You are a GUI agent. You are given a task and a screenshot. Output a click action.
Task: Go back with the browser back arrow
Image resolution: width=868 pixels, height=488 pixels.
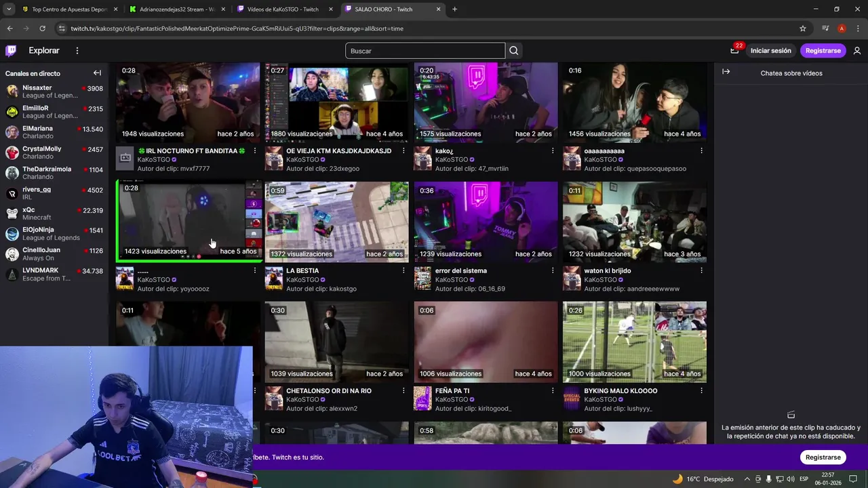tap(9, 28)
